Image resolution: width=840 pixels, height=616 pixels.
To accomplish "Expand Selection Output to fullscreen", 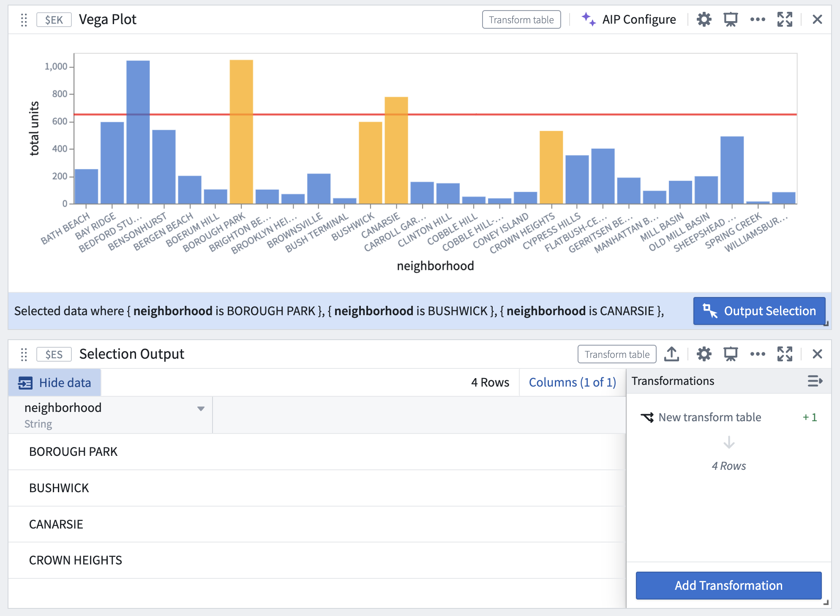I will tap(785, 354).
